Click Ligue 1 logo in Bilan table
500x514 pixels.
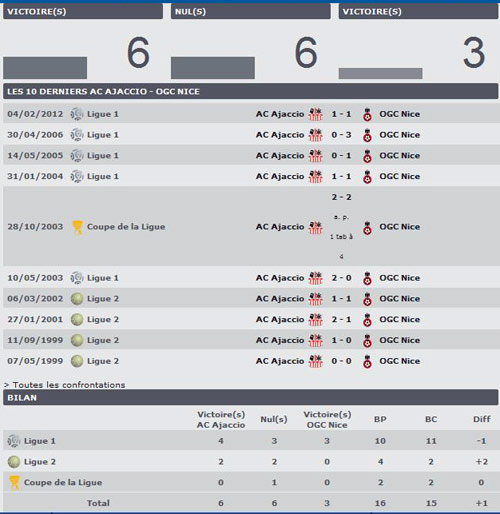coord(14,441)
